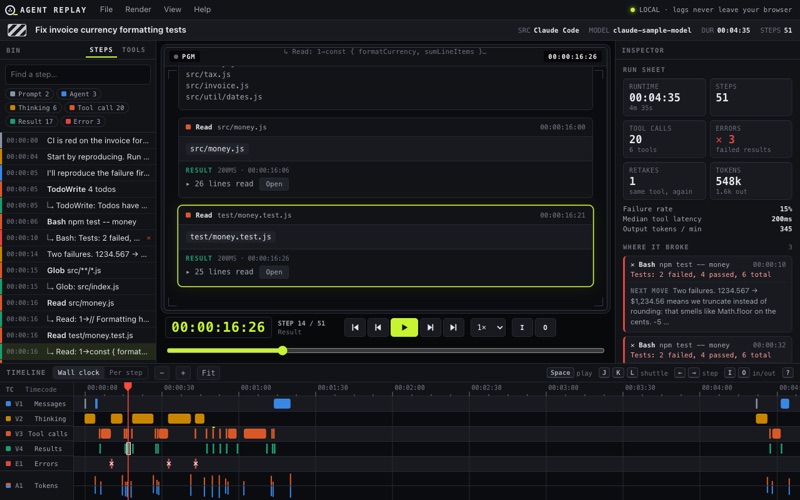
Task: Open the Render menu
Action: (138, 9)
